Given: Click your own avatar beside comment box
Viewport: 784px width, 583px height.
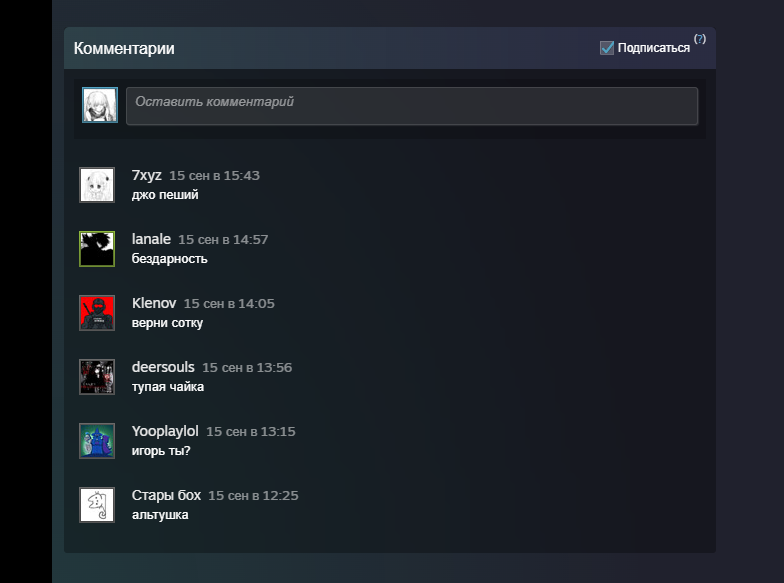Looking at the screenshot, I should (100, 105).
